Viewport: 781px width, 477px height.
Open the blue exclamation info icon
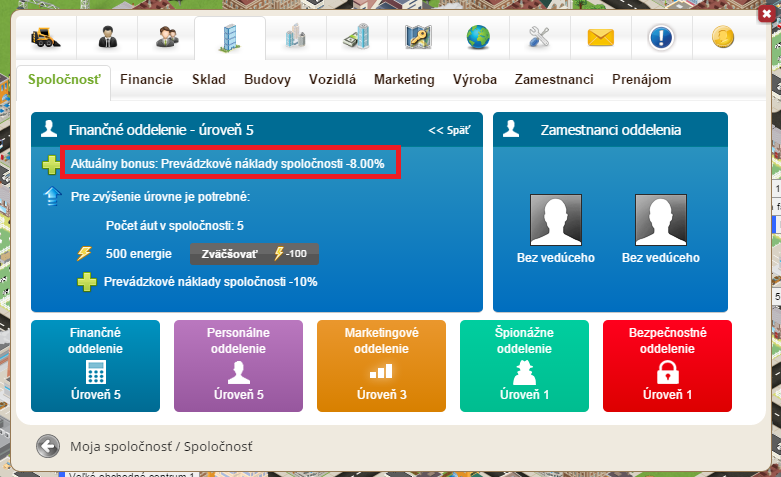[x=661, y=37]
